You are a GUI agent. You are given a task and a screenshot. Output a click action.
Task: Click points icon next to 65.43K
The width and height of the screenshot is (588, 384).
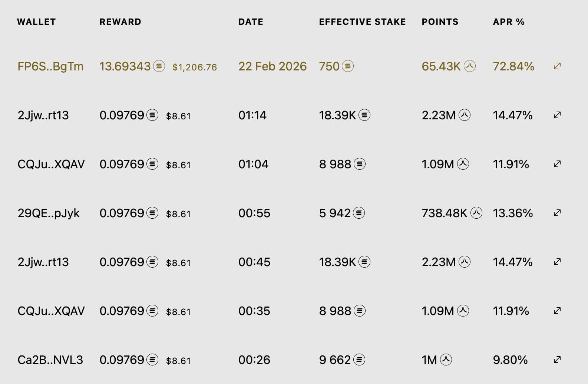tap(470, 66)
